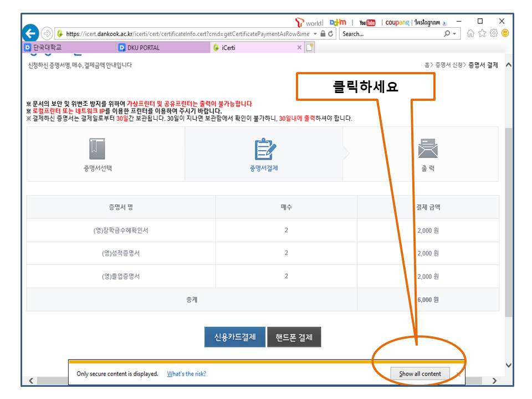Click the YouTube shortcut in toolbar
The image size is (532, 399).
pyautogui.click(x=367, y=23)
